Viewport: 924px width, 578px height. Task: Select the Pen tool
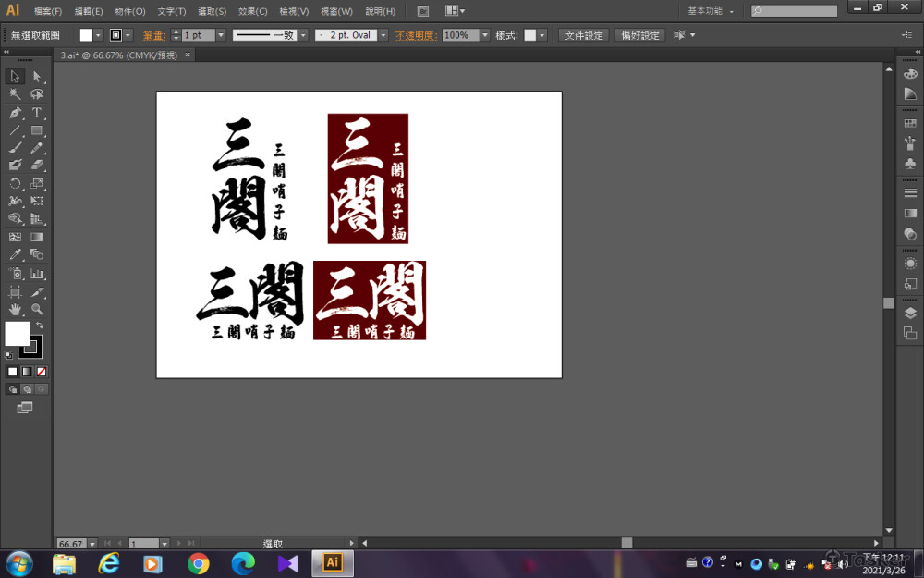15,112
